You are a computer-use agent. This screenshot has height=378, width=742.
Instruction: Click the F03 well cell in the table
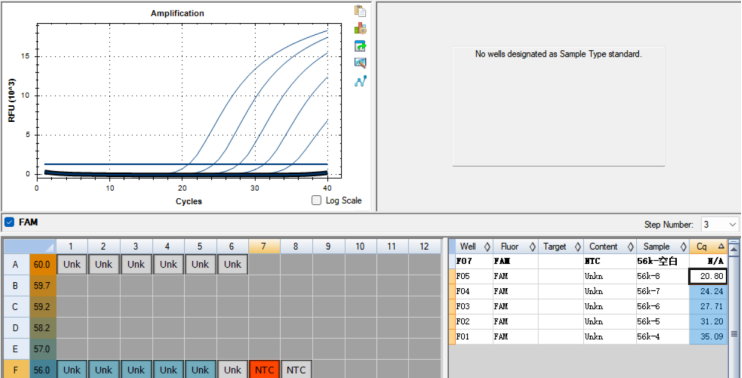[x=474, y=306]
